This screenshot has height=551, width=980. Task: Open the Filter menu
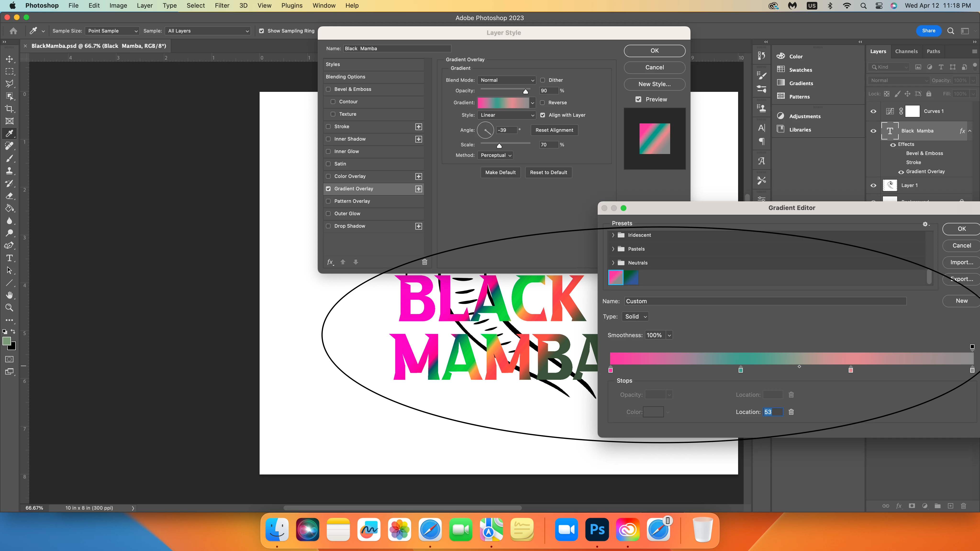(x=222, y=6)
